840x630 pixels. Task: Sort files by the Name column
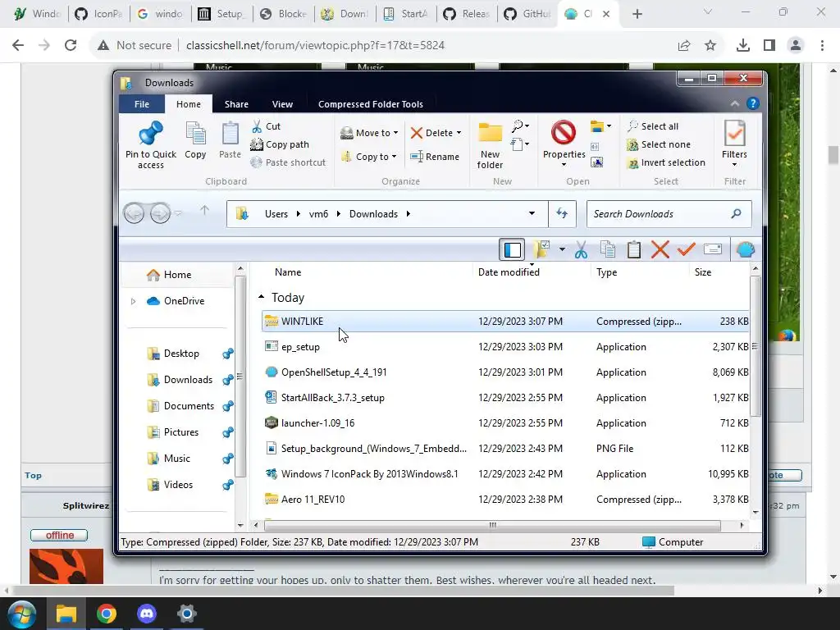pyautogui.click(x=288, y=272)
